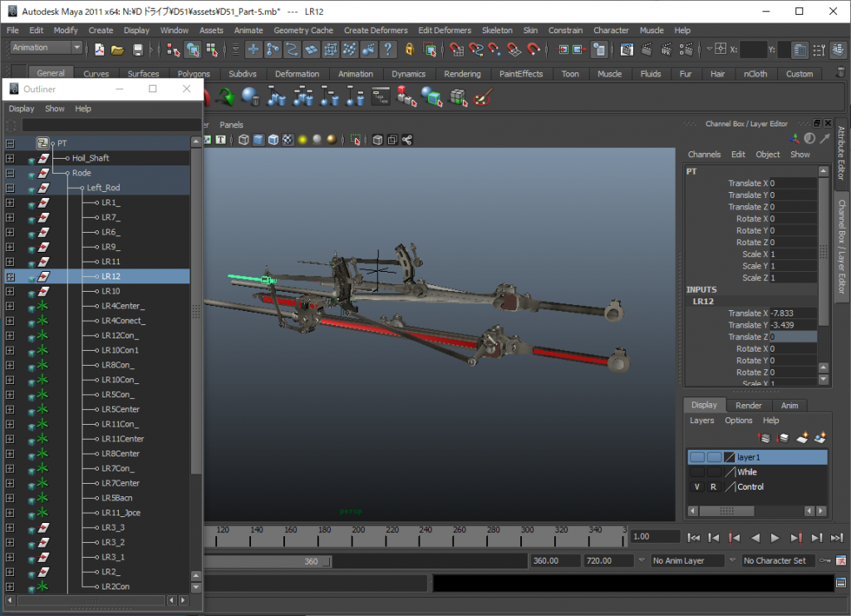Expand the LR1_ node in Outliner
The width and height of the screenshot is (851, 616).
(10, 203)
